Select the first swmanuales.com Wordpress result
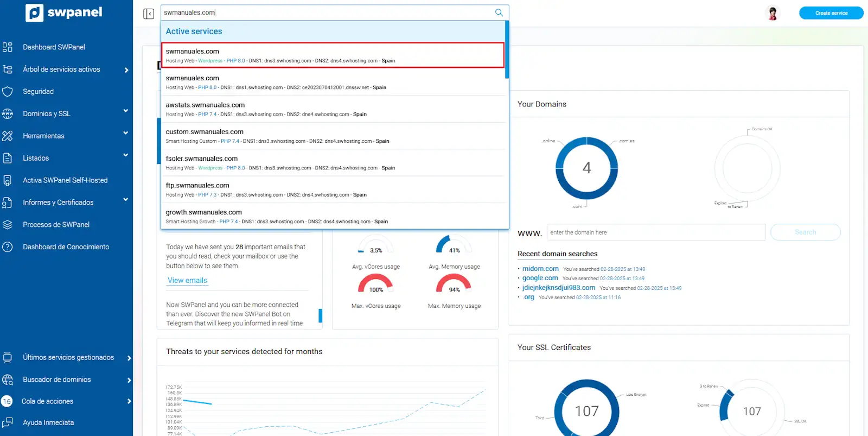The image size is (868, 436). coord(333,55)
